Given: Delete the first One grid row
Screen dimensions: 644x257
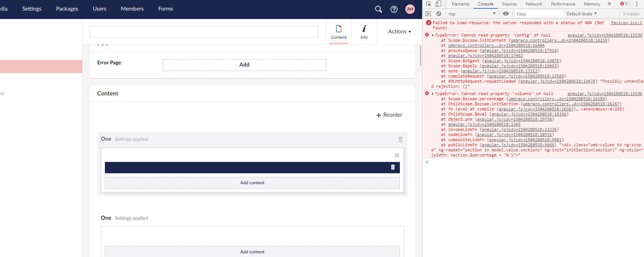Looking at the screenshot, I should point(401,139).
